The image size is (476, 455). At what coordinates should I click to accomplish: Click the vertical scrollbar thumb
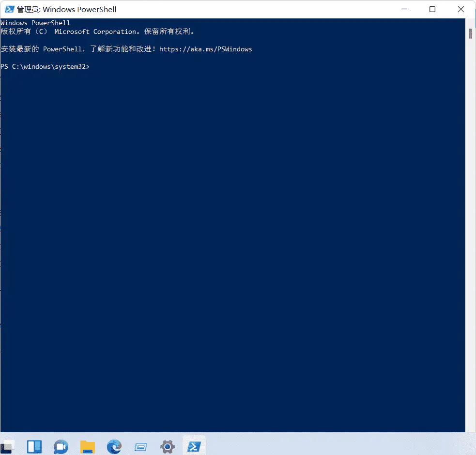471,33
